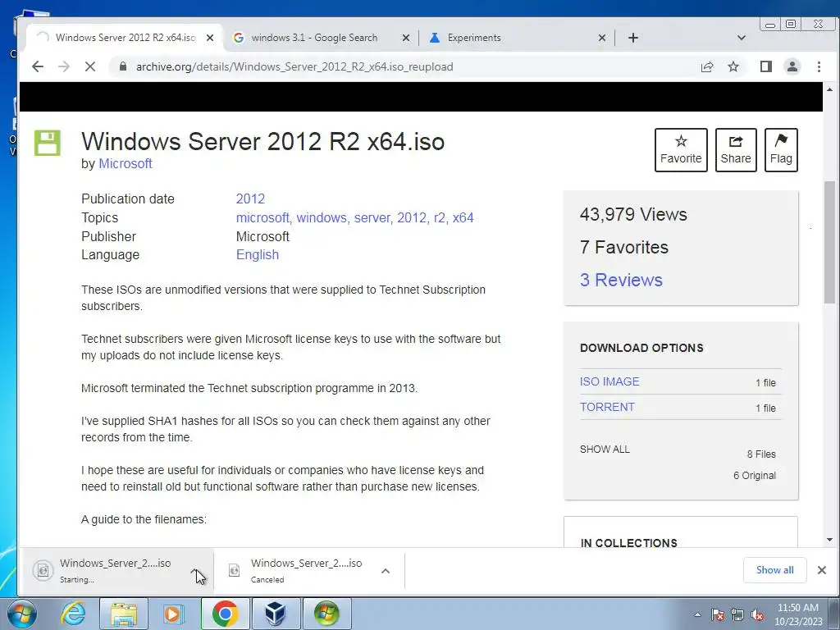This screenshot has width=840, height=630.
Task: Click the windows topic link
Action: click(322, 218)
